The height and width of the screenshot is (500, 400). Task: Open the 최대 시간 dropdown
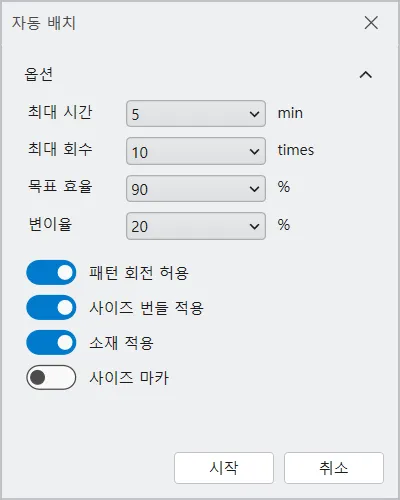tap(196, 114)
